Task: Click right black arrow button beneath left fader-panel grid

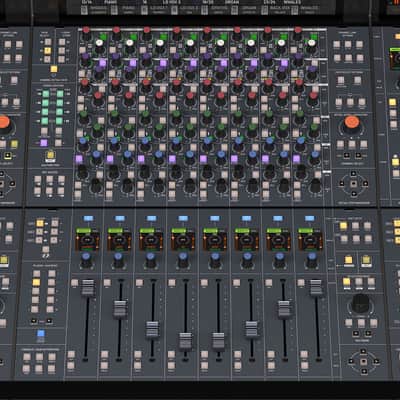Action: point(49,321)
